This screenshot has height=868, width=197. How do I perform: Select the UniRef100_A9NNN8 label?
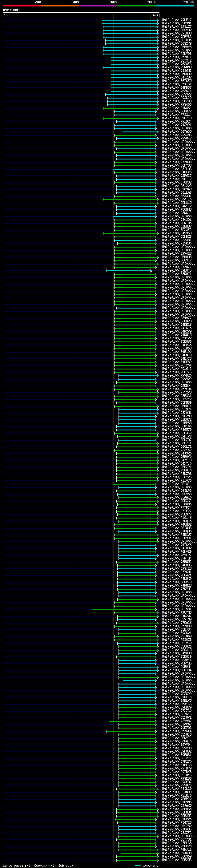[176, 67]
